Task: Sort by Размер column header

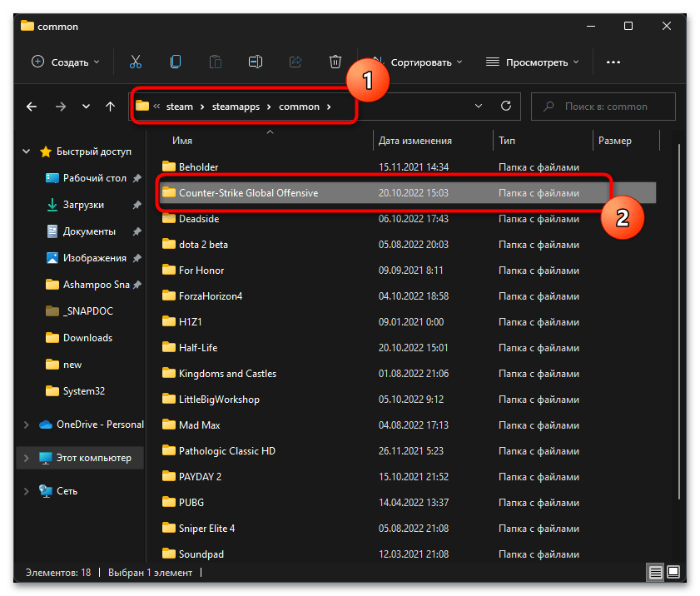Action: click(x=615, y=141)
